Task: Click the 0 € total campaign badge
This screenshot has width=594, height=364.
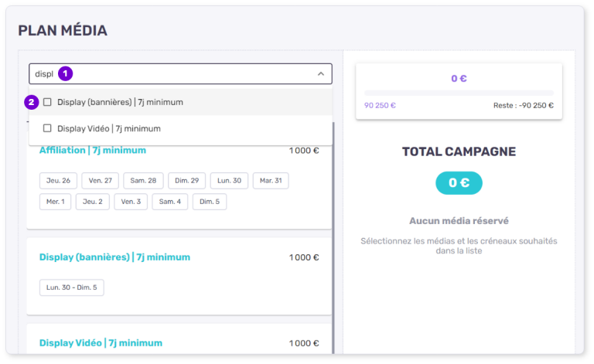Action: [459, 183]
